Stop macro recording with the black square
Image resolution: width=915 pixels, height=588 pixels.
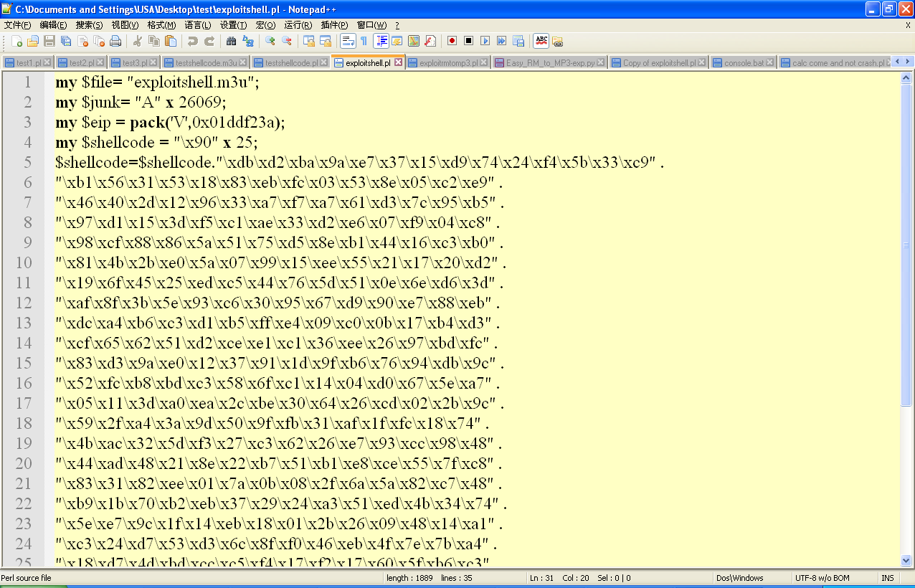pyautogui.click(x=468, y=41)
